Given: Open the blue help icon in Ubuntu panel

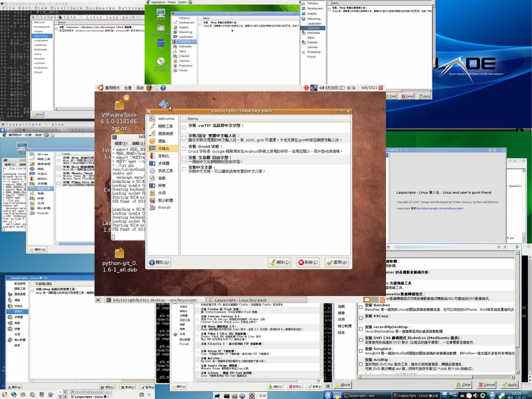Looking at the screenshot, I should point(163,88).
